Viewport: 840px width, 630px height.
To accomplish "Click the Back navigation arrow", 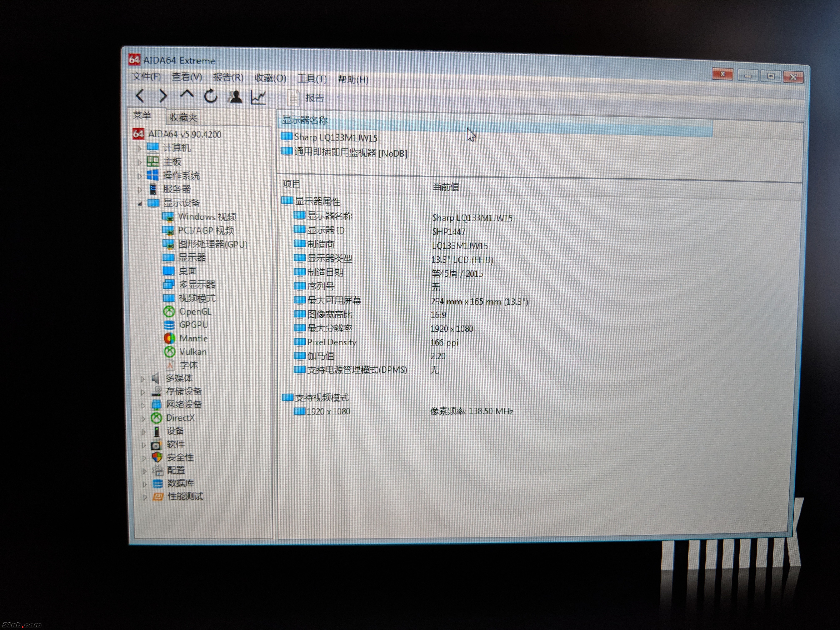I will [140, 96].
